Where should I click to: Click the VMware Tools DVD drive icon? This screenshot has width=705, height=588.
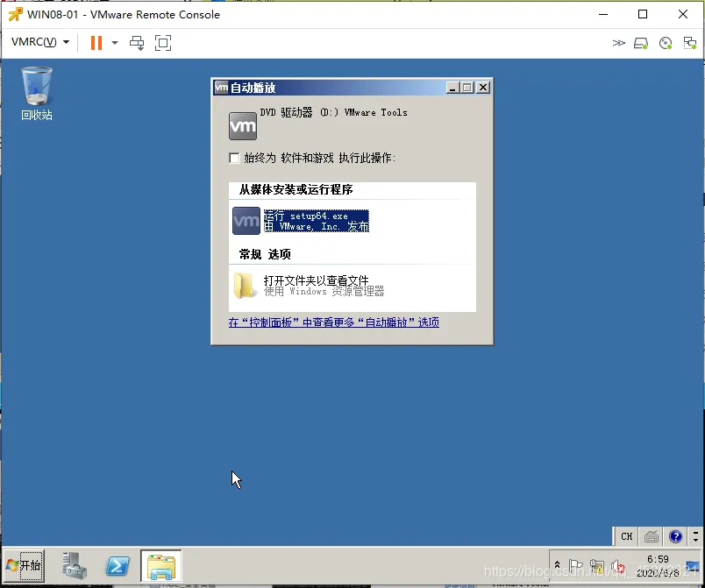pos(243,126)
